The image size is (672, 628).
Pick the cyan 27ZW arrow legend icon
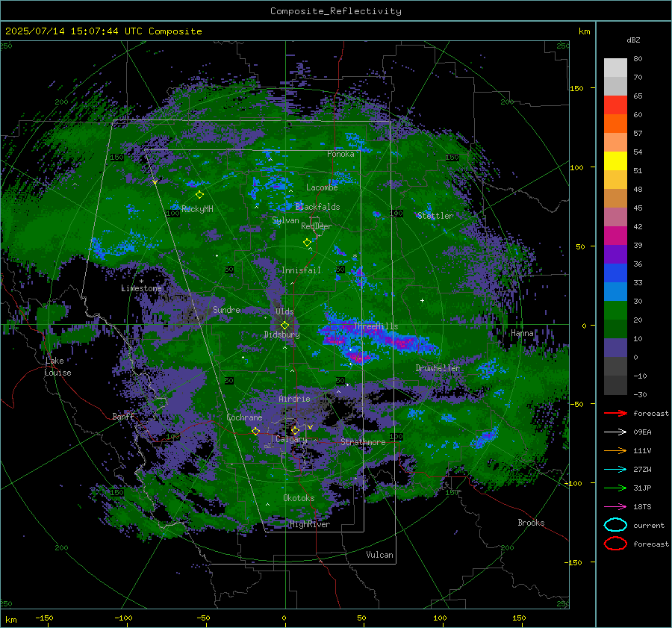pyautogui.click(x=615, y=470)
